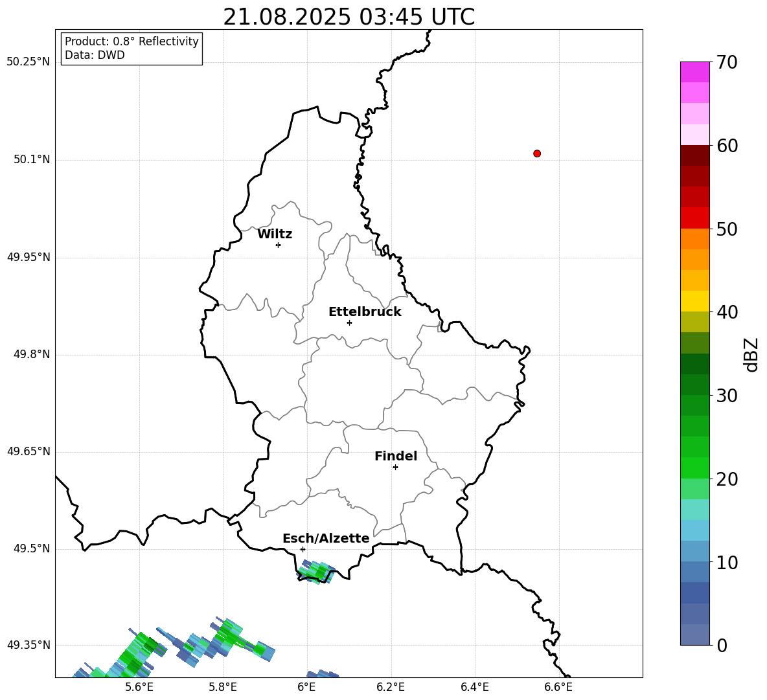Click the 50.25°N latitude label
Image resolution: width=767 pixels, height=700 pixels.
tap(29, 62)
